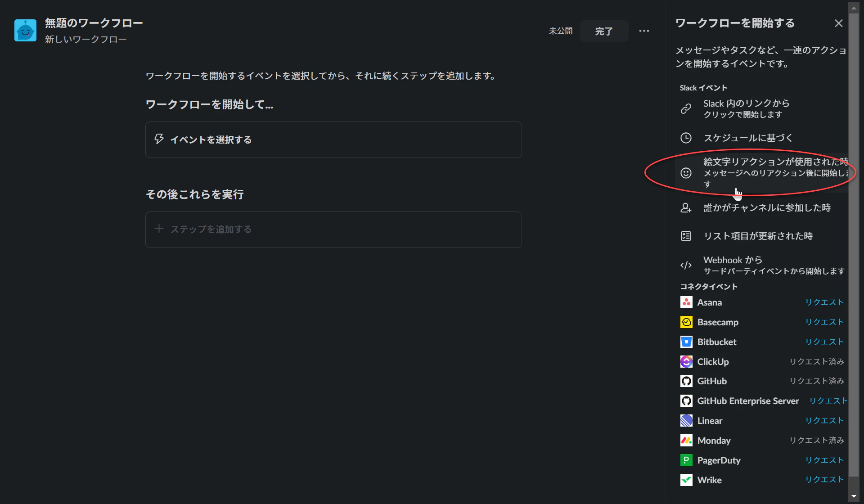Click the Wrike logo icon
The width and height of the screenshot is (864, 504).
[686, 480]
